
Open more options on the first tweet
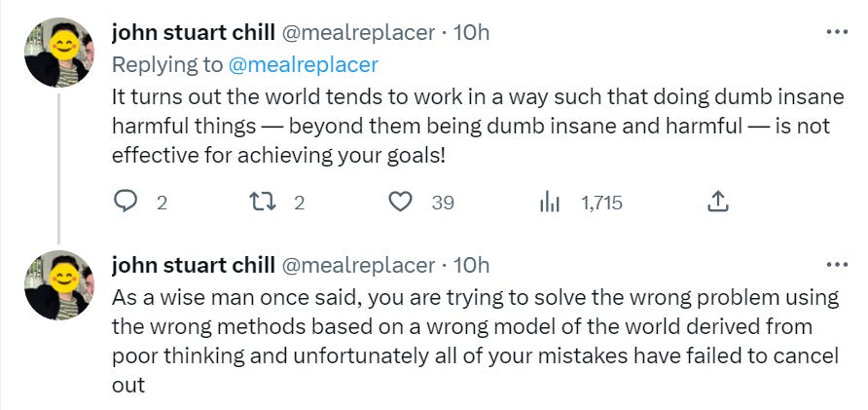(x=836, y=31)
